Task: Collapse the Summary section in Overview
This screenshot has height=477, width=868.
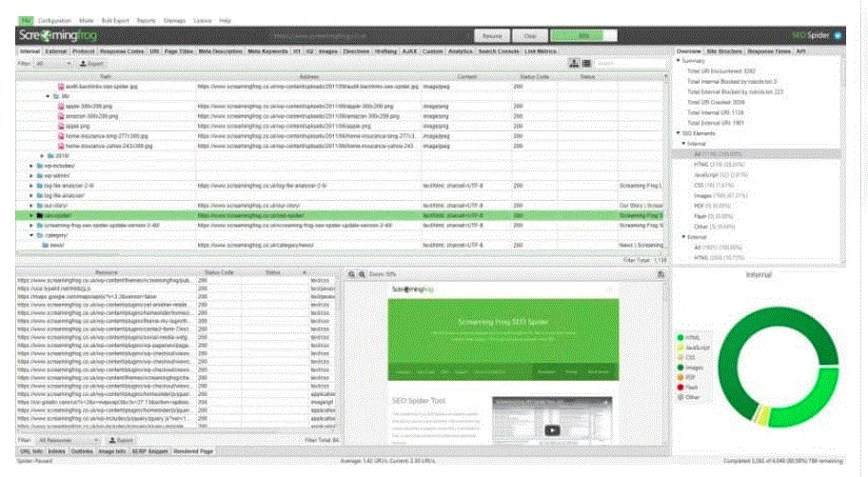Action: click(678, 60)
